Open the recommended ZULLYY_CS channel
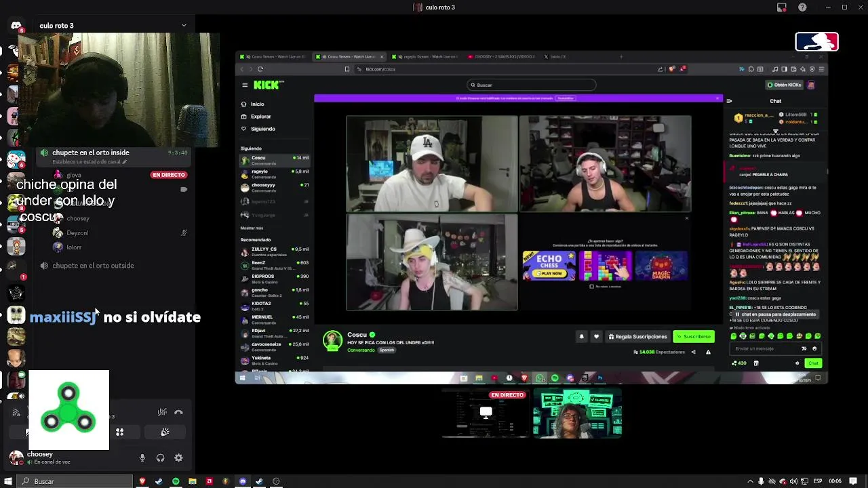The width and height of the screenshot is (868, 488). [x=275, y=251]
